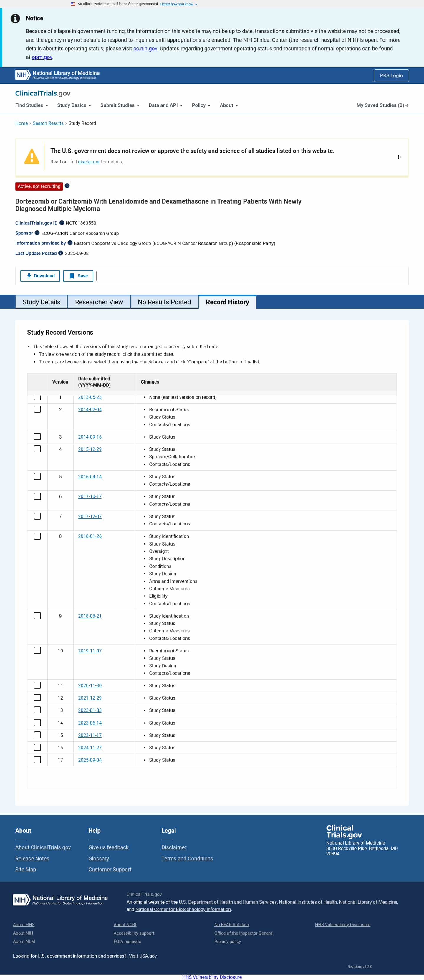This screenshot has width=424, height=980.
Task: Click the PRS Login button
Action: pyautogui.click(x=391, y=75)
